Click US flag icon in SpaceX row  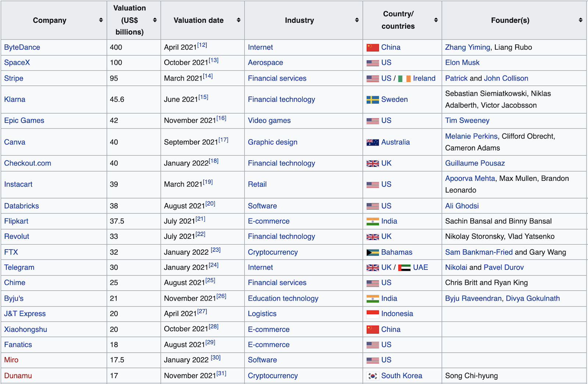point(373,63)
